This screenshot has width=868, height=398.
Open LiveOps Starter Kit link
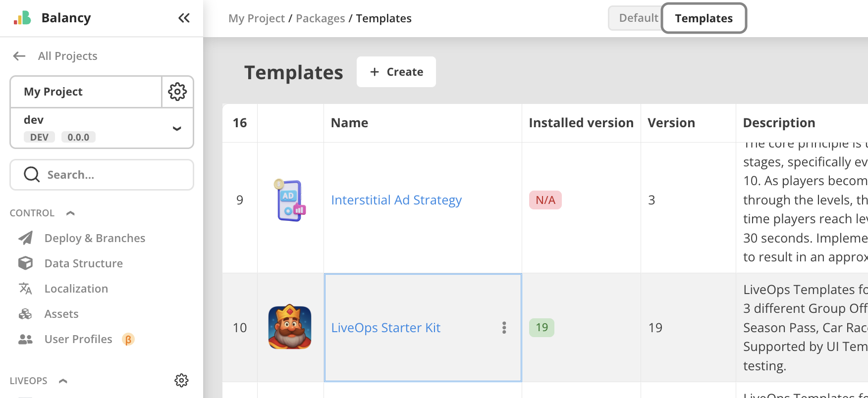(385, 328)
